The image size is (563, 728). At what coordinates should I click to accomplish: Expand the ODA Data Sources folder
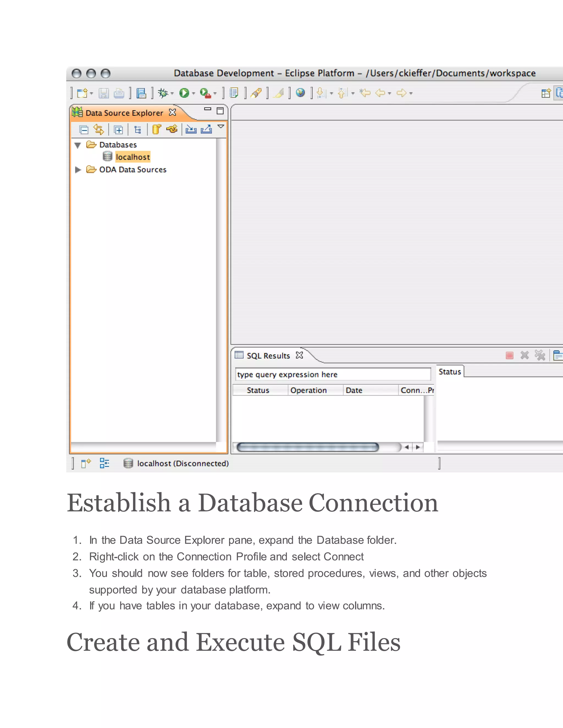[x=78, y=170]
